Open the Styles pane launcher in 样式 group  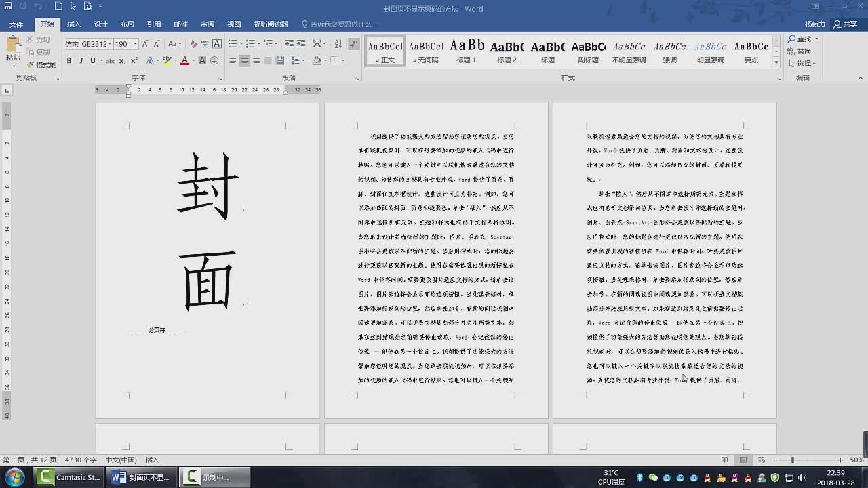(x=778, y=79)
